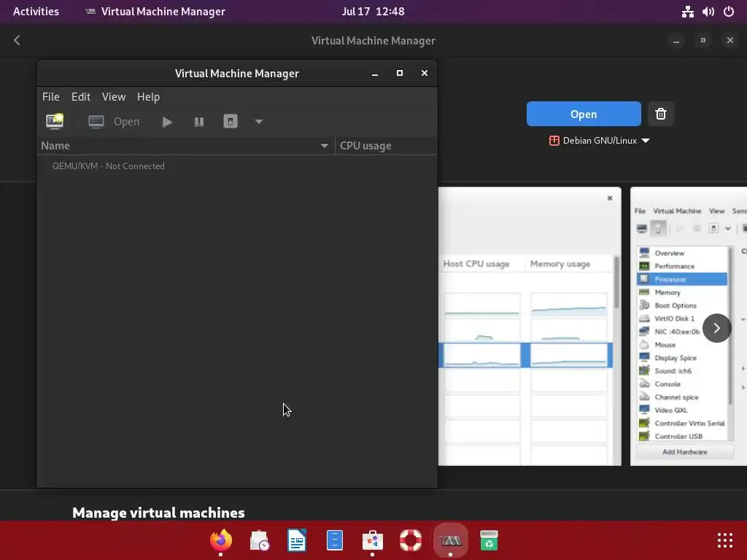Image resolution: width=747 pixels, height=560 pixels.
Task: Launch Firefox from the dock
Action: click(x=220, y=540)
